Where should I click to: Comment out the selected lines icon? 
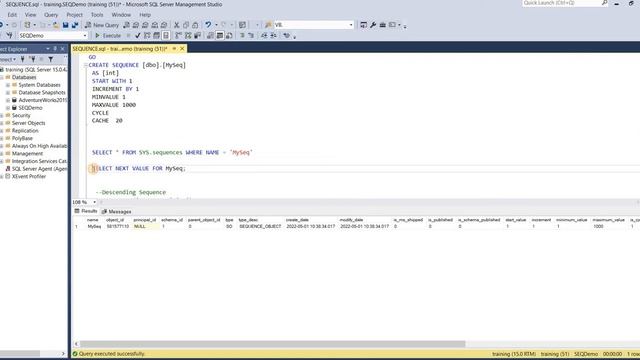point(242,36)
